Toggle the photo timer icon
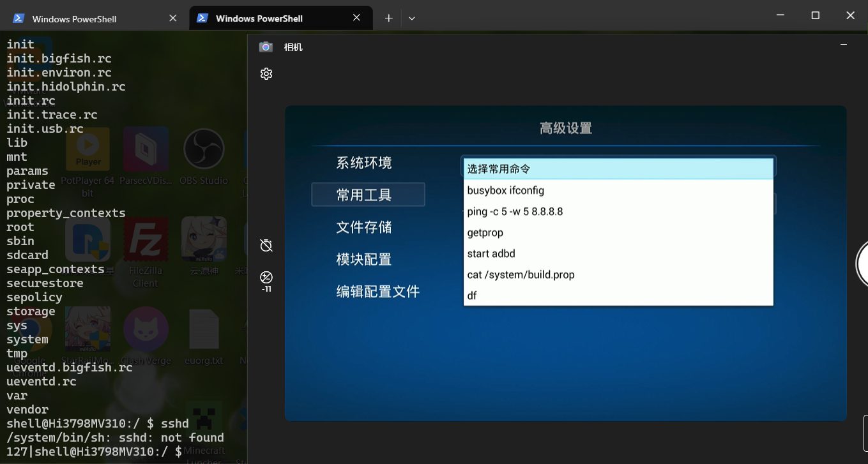The height and width of the screenshot is (464, 868). (x=266, y=245)
